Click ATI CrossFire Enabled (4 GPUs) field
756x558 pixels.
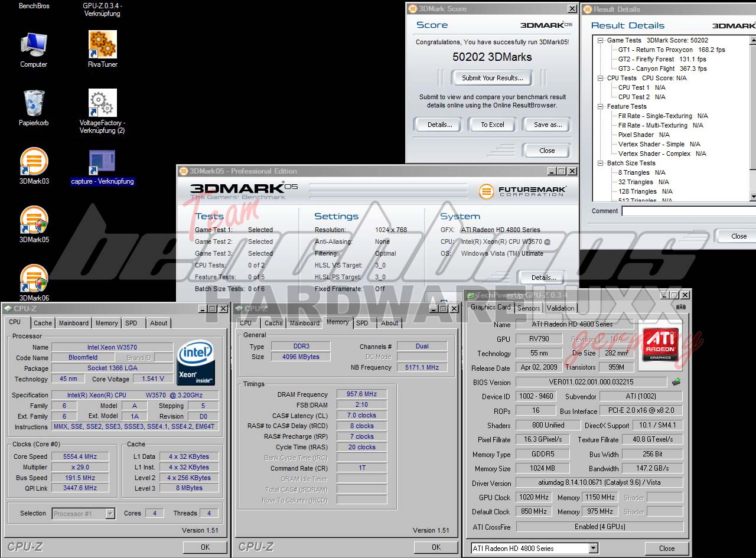click(599, 527)
